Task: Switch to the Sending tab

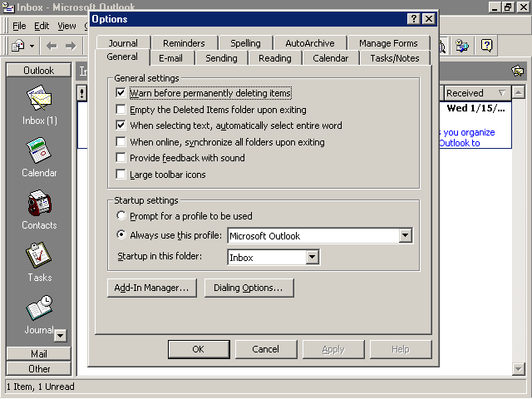Action: (x=221, y=58)
